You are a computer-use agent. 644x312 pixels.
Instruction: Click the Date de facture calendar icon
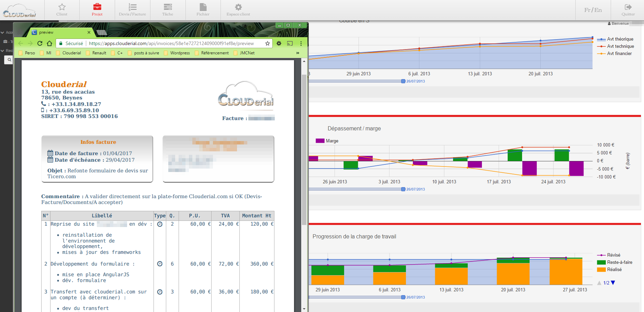pyautogui.click(x=50, y=153)
